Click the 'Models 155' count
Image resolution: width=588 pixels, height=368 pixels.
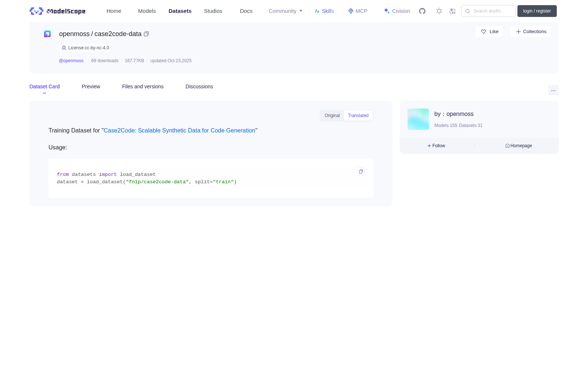(446, 125)
